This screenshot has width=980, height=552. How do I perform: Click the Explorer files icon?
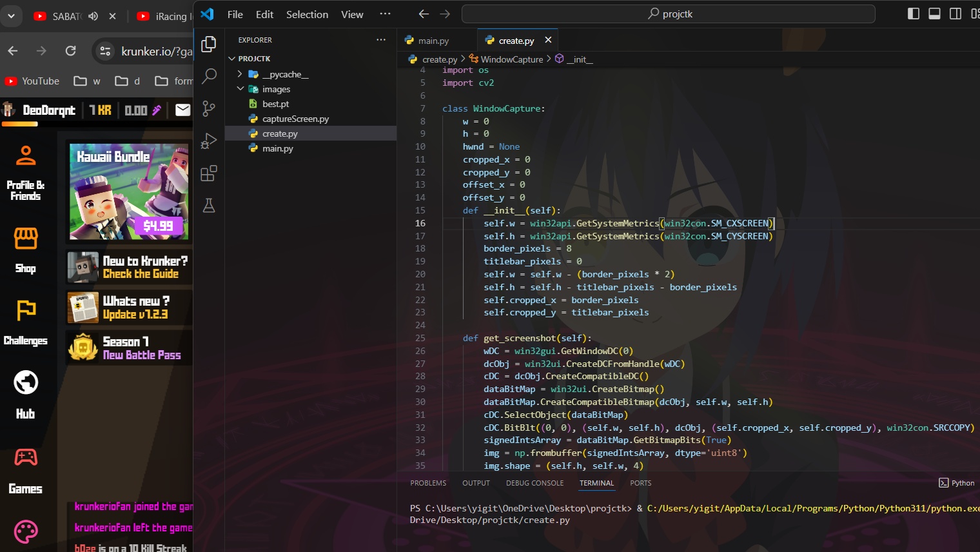click(x=209, y=44)
